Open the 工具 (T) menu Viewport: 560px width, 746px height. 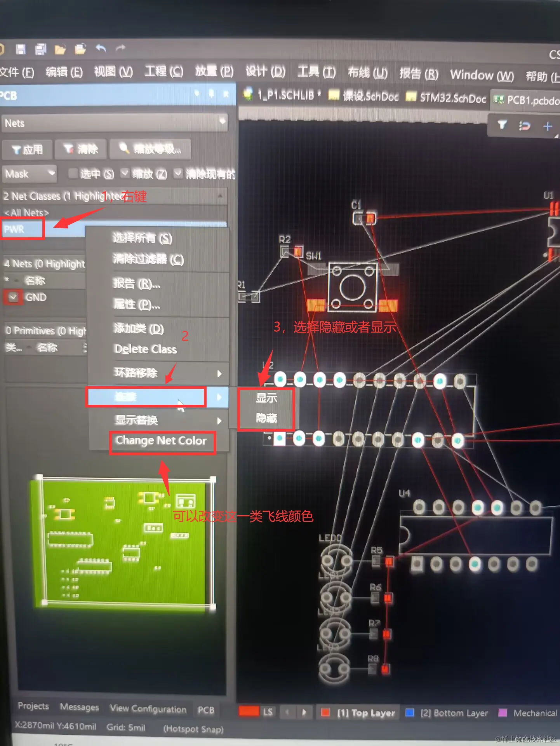tap(317, 72)
